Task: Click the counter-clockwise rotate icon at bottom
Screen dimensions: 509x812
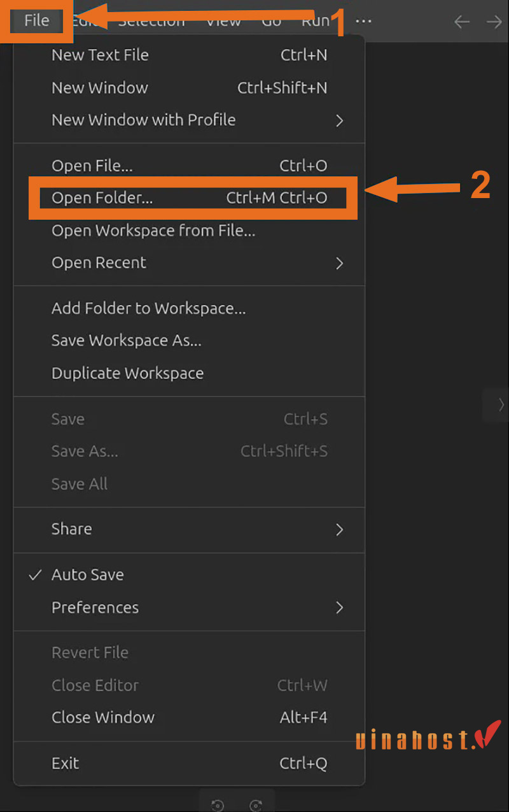Action: (x=218, y=805)
